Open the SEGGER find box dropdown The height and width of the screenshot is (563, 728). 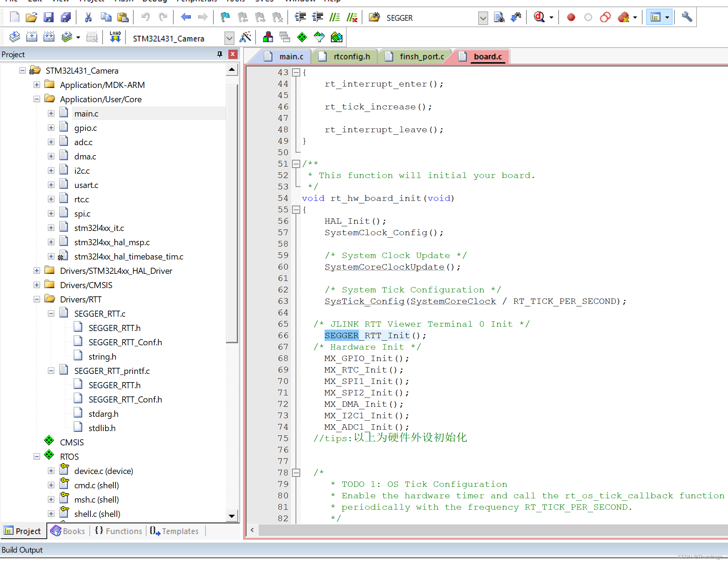coord(482,18)
